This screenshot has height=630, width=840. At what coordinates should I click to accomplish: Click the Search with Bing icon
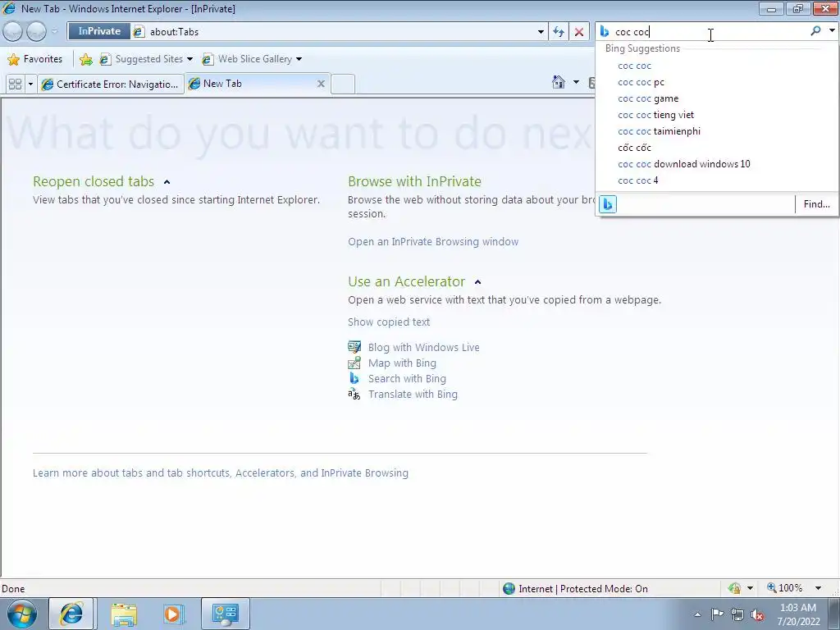tap(354, 378)
